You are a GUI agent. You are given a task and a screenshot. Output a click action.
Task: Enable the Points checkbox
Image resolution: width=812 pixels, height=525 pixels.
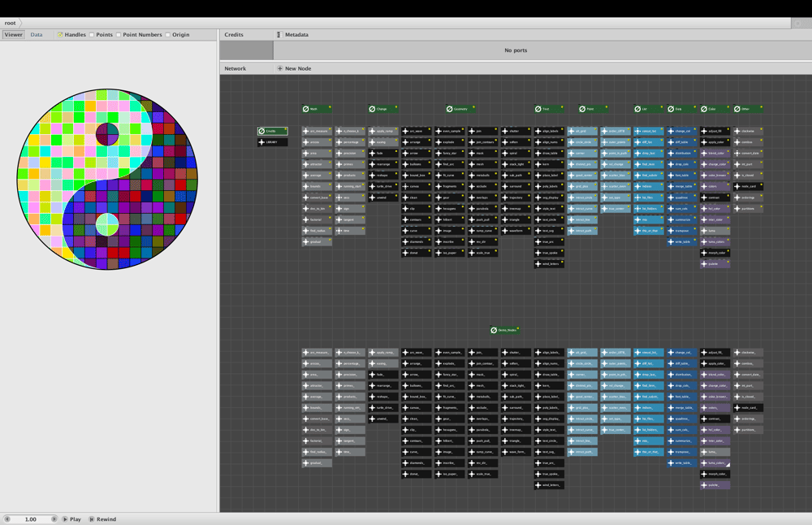(x=92, y=35)
